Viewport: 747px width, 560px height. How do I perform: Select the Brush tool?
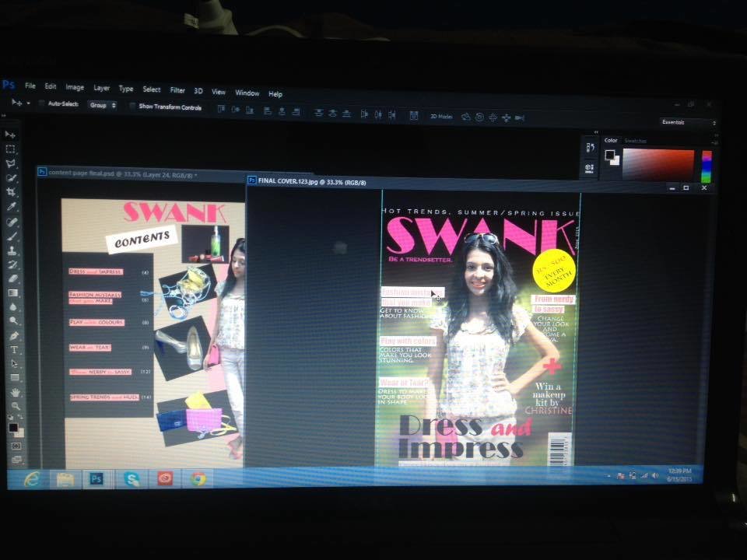12,236
